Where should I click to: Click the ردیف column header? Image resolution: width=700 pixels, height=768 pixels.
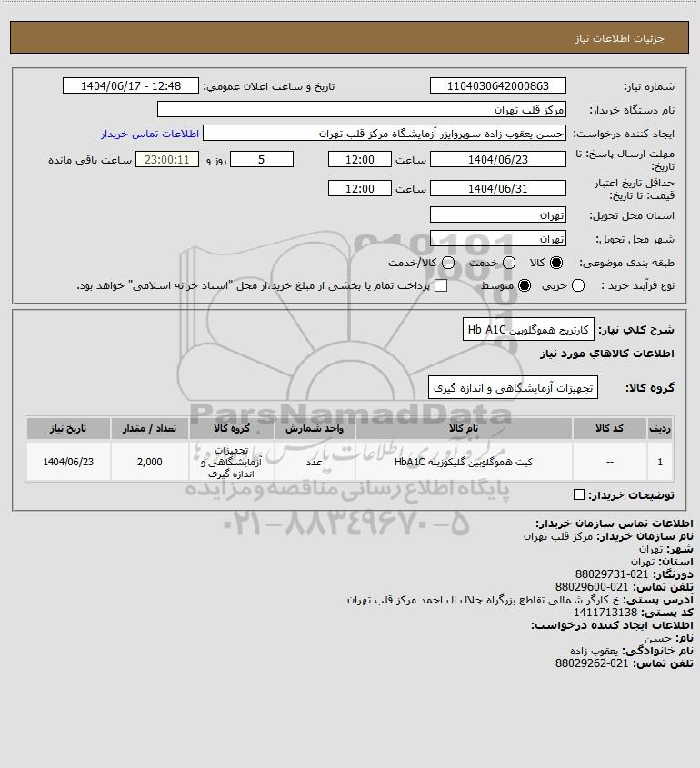click(660, 429)
